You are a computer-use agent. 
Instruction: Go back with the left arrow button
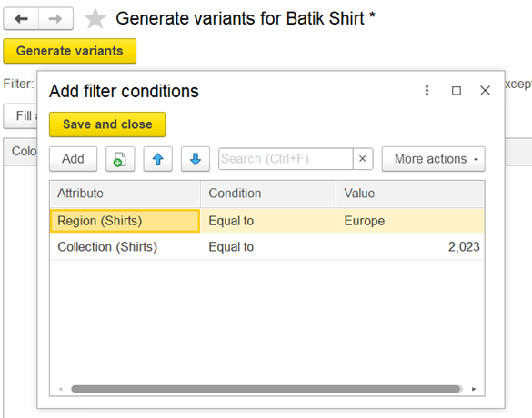tap(21, 19)
